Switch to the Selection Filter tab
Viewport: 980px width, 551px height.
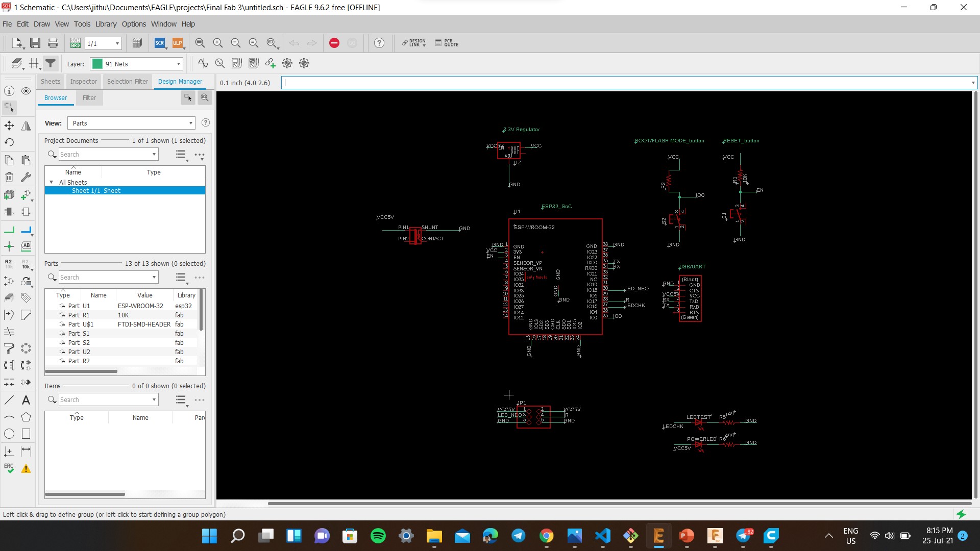coord(128,82)
